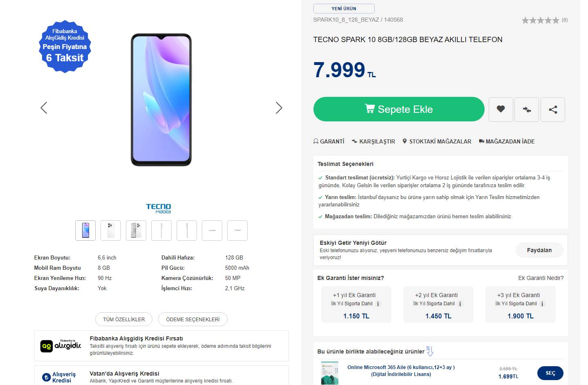Select the +2 yıl Ek Garanti option
Screen dimensions: 588x385
[x=438, y=305]
